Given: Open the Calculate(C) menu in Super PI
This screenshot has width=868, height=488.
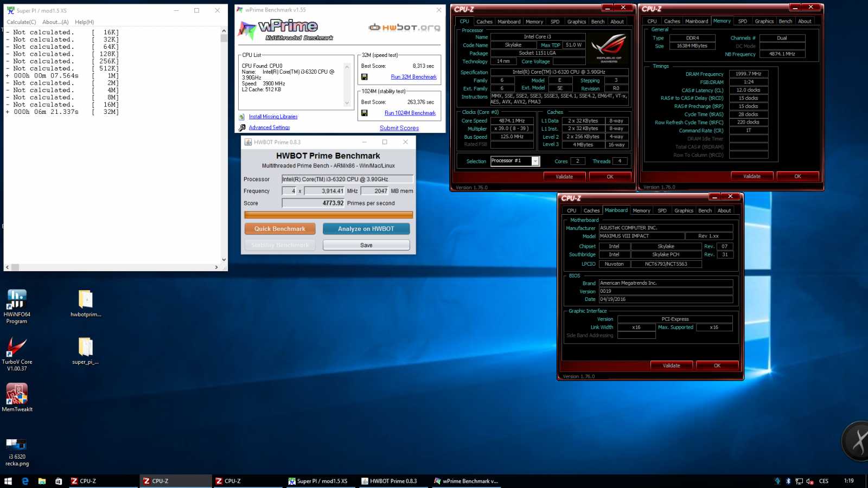Looking at the screenshot, I should [21, 22].
